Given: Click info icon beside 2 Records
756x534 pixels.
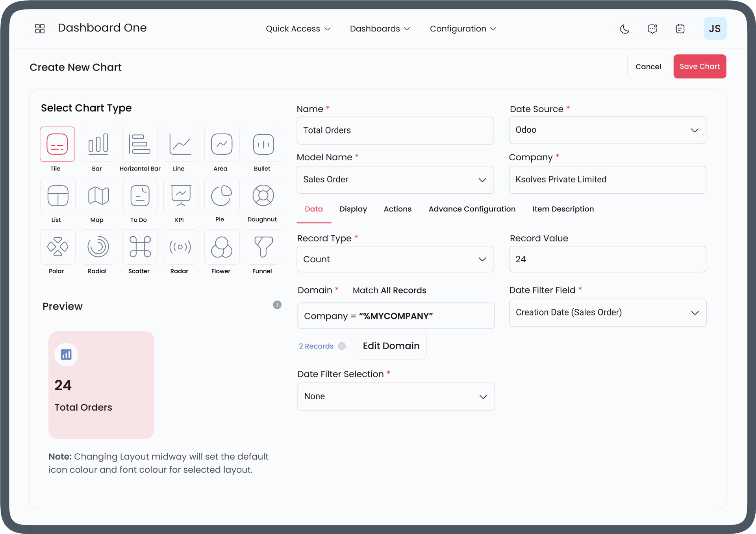Looking at the screenshot, I should (x=342, y=346).
